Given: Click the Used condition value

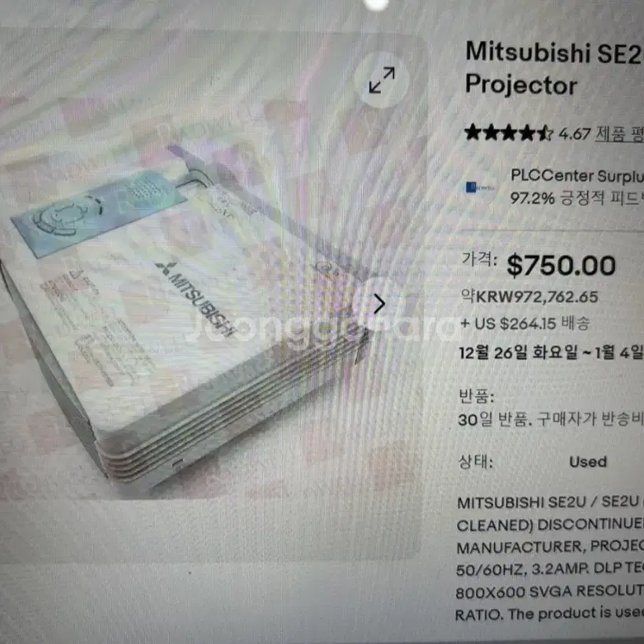Looking at the screenshot, I should click(x=587, y=462).
